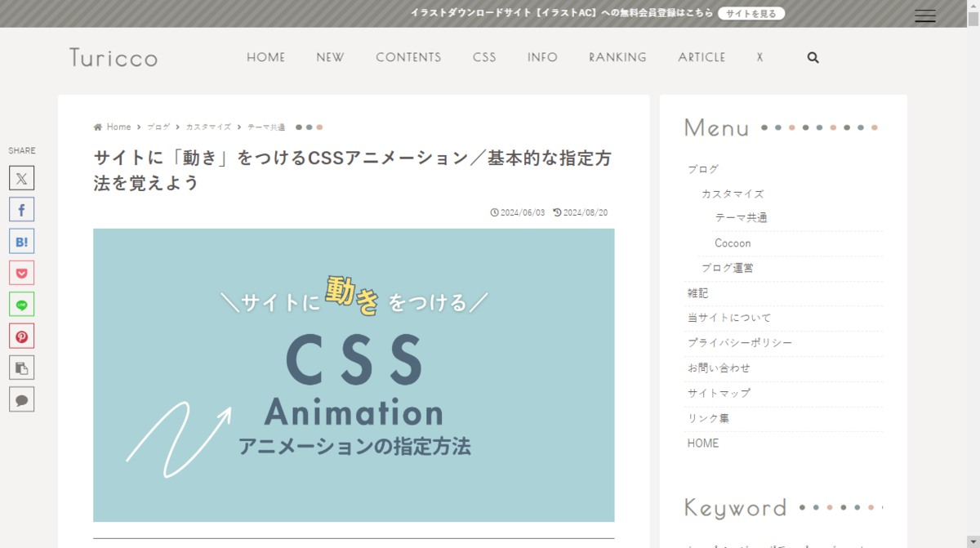Open CONTENTS in the header navigation

tap(408, 57)
